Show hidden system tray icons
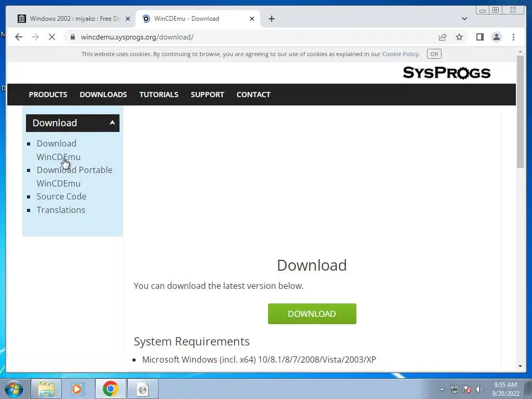The height and width of the screenshot is (399, 532). pyautogui.click(x=442, y=389)
